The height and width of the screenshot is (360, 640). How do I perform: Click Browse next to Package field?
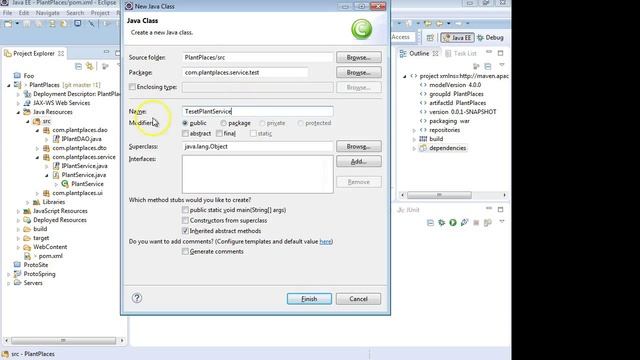359,72
